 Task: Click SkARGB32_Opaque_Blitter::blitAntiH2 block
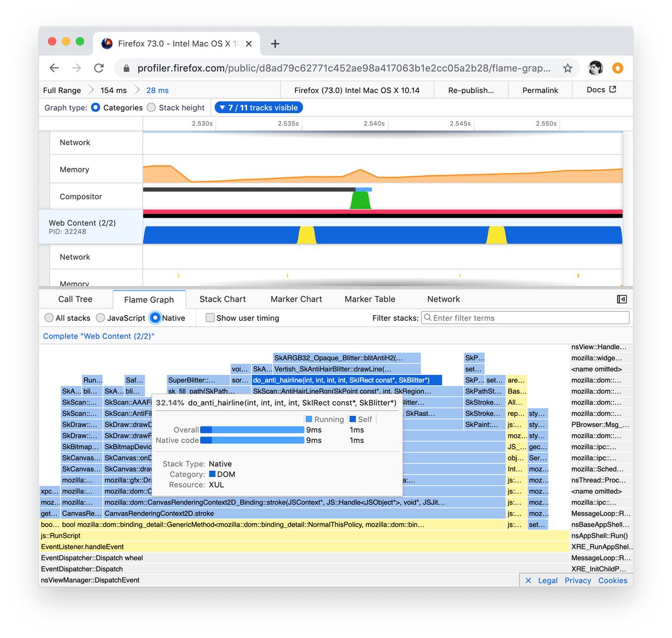pos(347,358)
